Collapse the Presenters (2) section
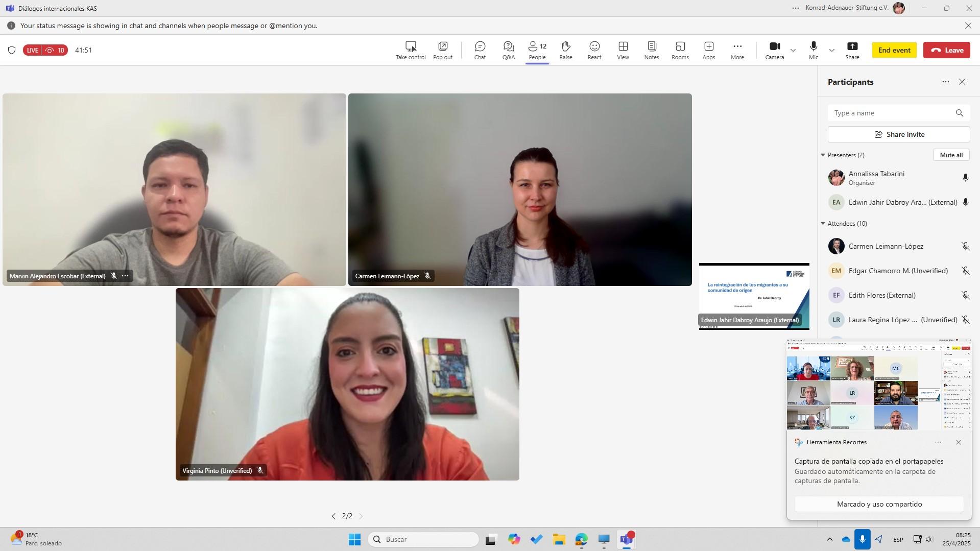The image size is (980, 551). 823,155
